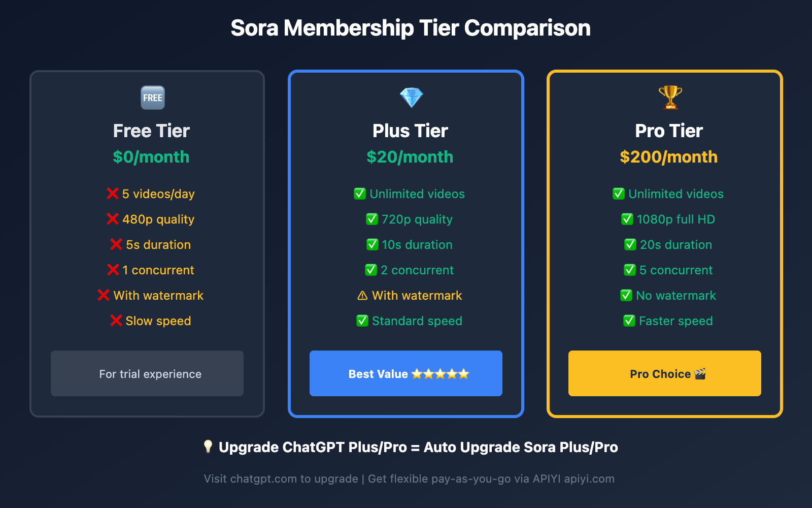Click the red X beside Slow speed
The image size is (812, 508).
116,321
